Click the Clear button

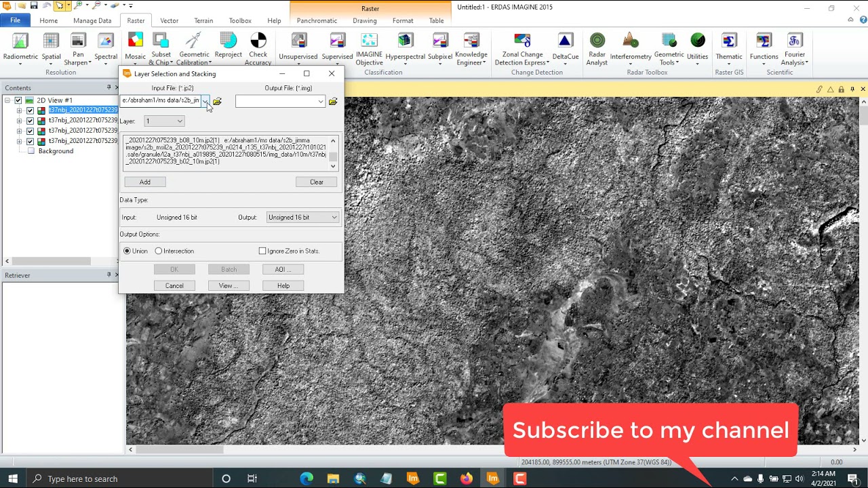point(317,182)
